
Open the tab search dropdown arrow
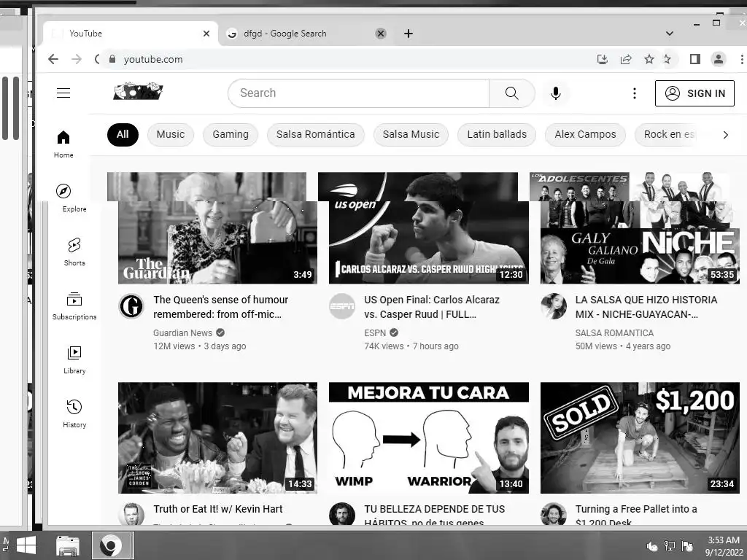(x=670, y=34)
